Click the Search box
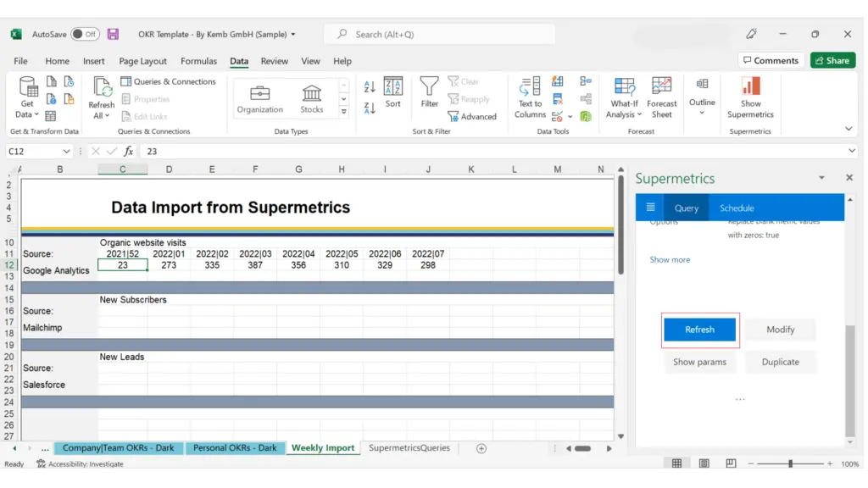 pos(440,34)
